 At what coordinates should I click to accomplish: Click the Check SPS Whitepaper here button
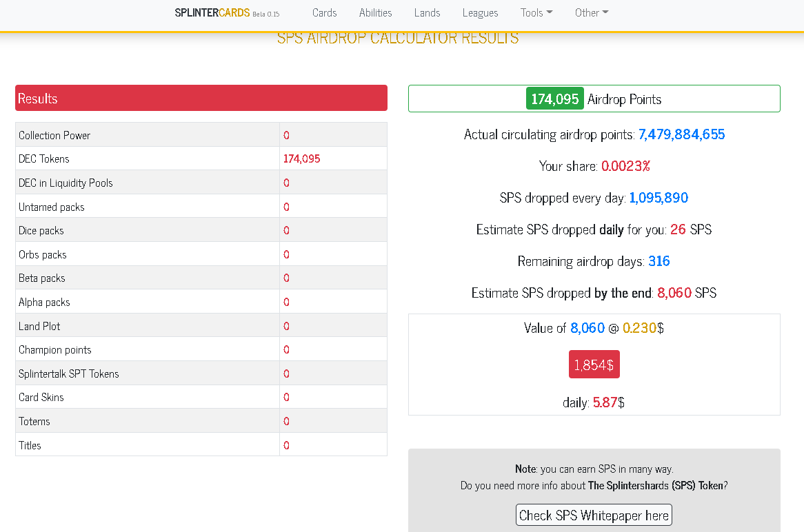click(x=594, y=515)
